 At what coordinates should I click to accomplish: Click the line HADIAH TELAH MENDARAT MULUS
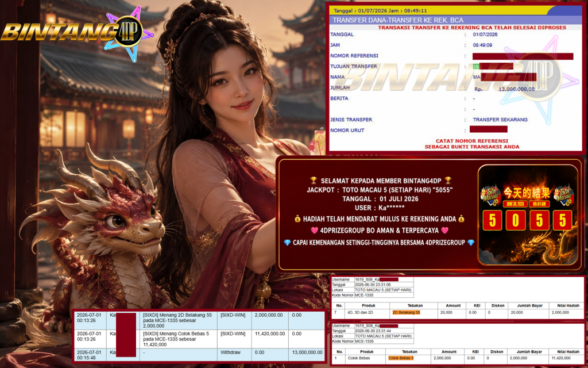pos(380,219)
